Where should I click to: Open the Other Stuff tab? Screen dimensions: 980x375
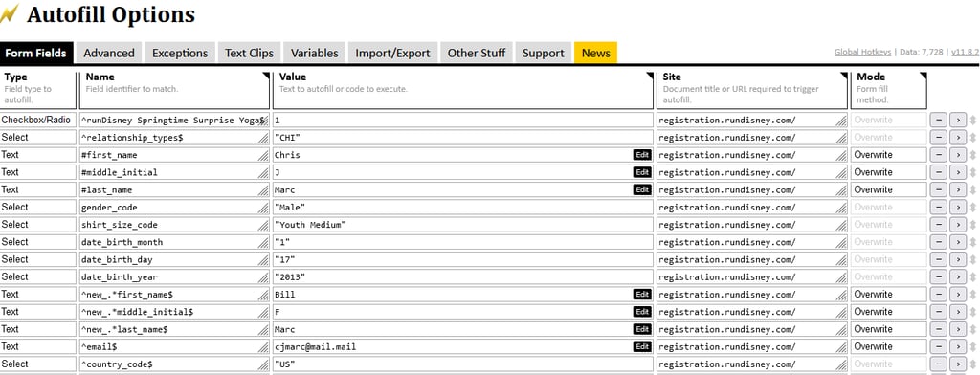pos(477,54)
